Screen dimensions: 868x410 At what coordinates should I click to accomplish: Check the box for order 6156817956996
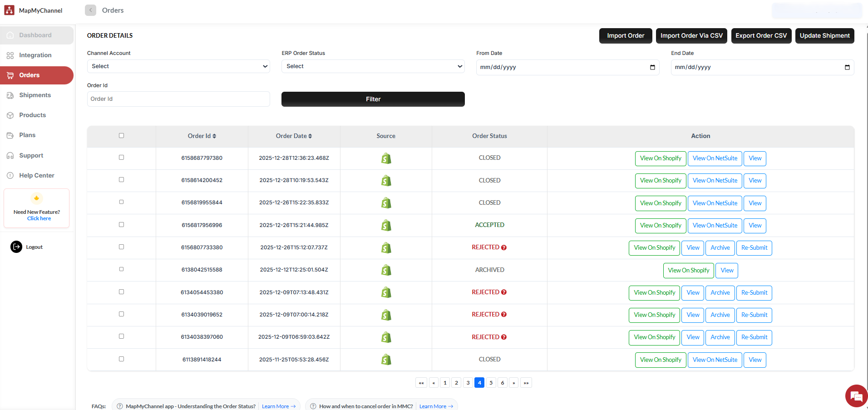coord(121,224)
